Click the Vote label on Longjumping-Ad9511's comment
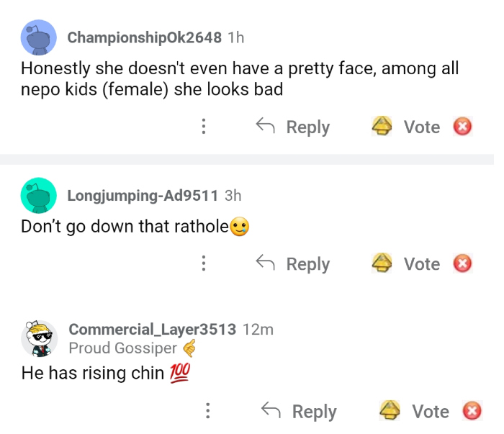The image size is (504, 434). pos(421,264)
